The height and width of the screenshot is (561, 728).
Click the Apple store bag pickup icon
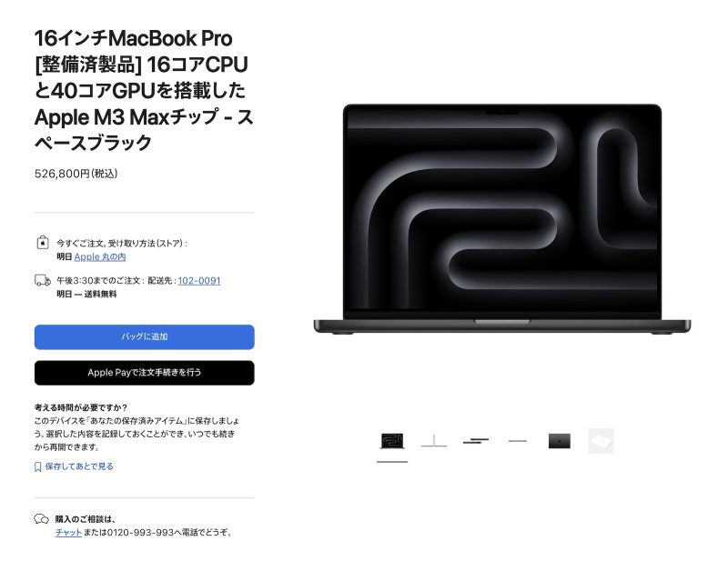click(x=43, y=243)
